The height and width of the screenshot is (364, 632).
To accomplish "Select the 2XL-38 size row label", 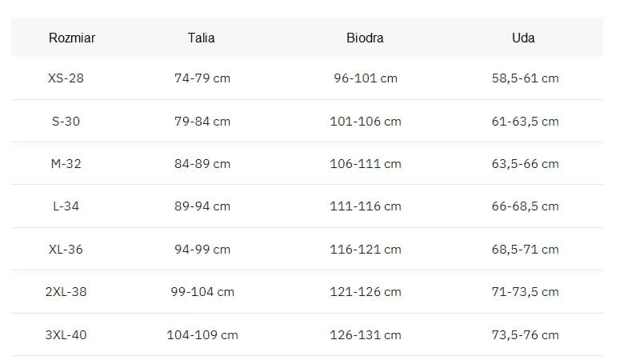I will click(66, 291).
